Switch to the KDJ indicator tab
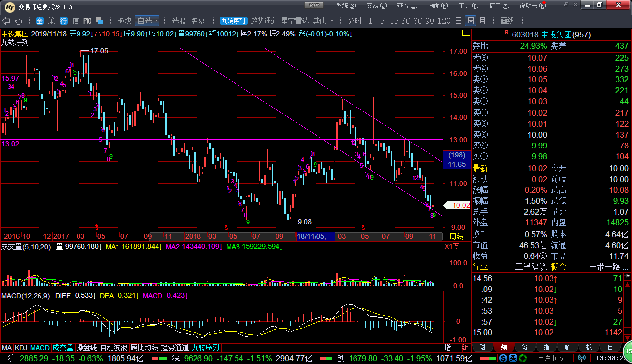This screenshot has width=632, height=364. click(21, 348)
